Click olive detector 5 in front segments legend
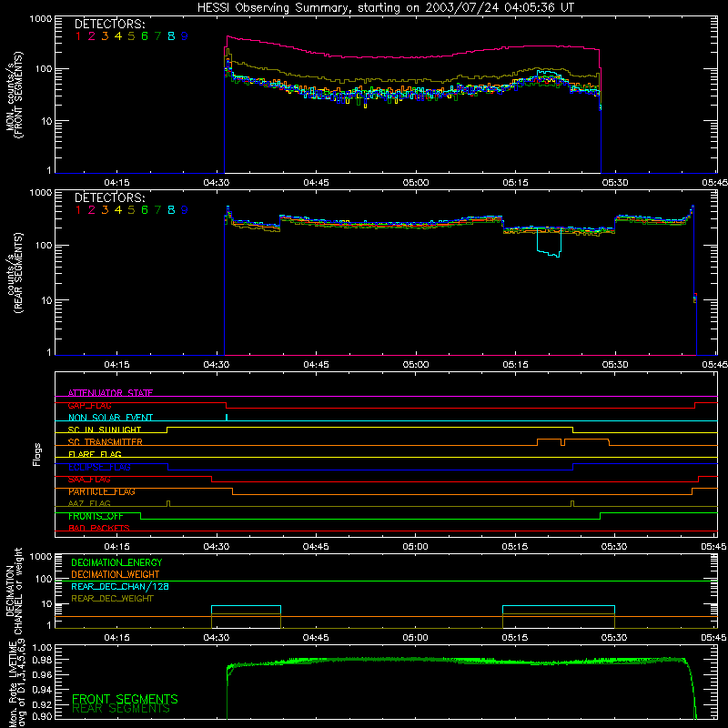This screenshot has height=728, width=728. pos(131,35)
